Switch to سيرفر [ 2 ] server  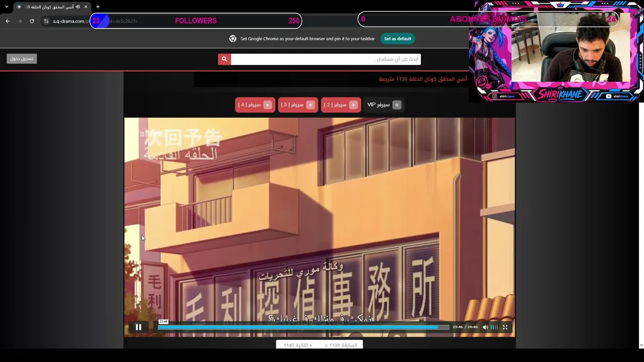(x=341, y=105)
